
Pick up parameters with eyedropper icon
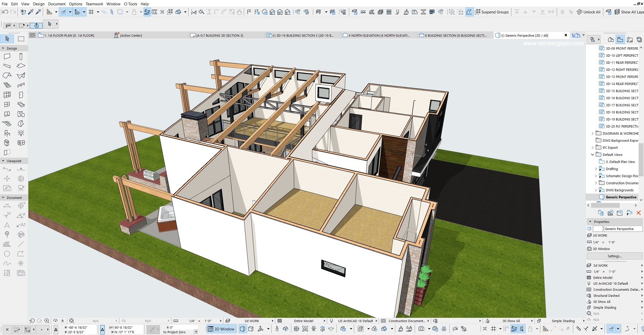point(31,12)
